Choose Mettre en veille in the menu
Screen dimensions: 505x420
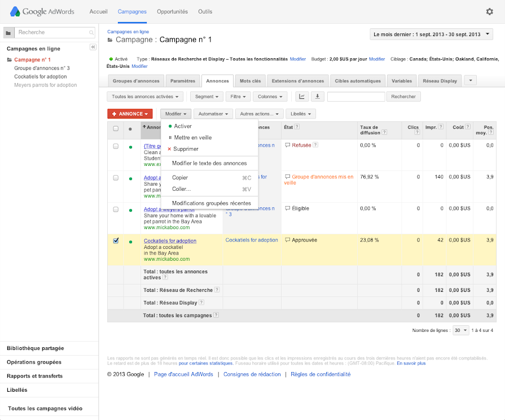pyautogui.click(x=209, y=138)
